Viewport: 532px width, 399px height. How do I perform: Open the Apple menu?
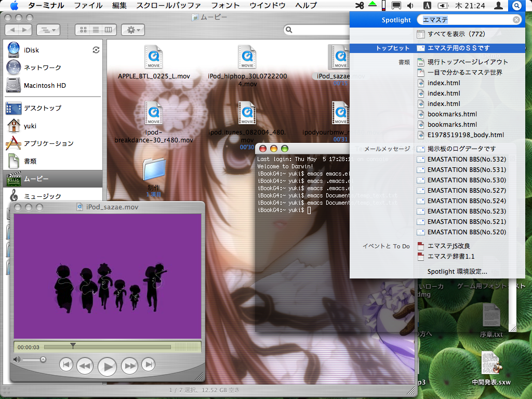(x=14, y=5)
